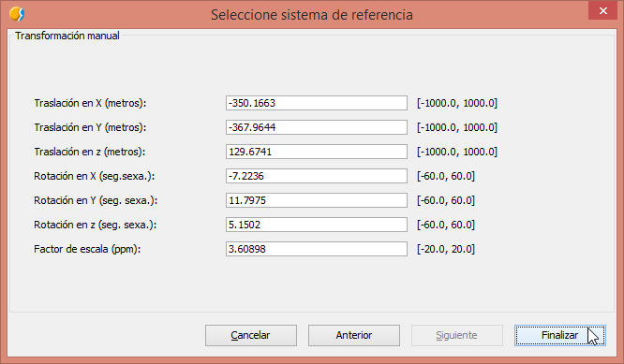Click the 'Factor de escala (ppm):' label
This screenshot has height=364, width=624.
pyautogui.click(x=87, y=249)
